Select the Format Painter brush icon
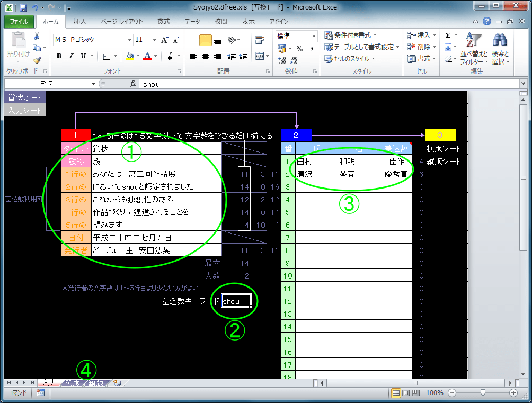This screenshot has height=403, width=532. [37, 60]
